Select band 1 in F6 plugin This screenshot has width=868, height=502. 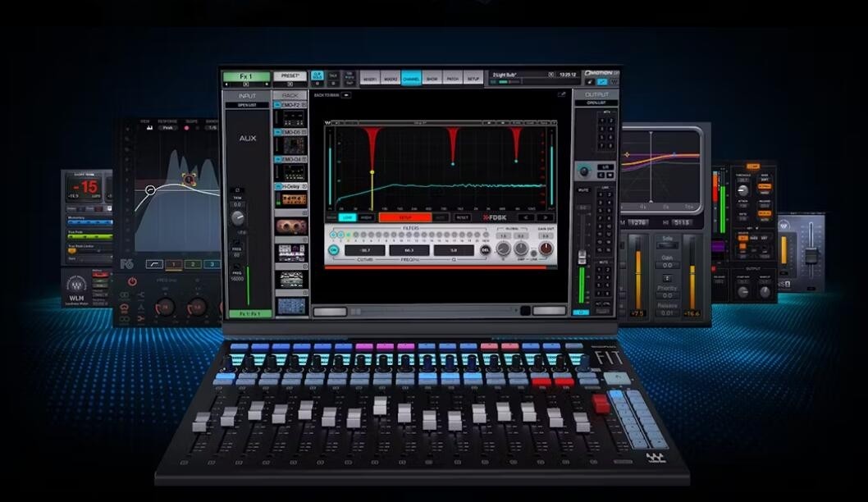173,264
